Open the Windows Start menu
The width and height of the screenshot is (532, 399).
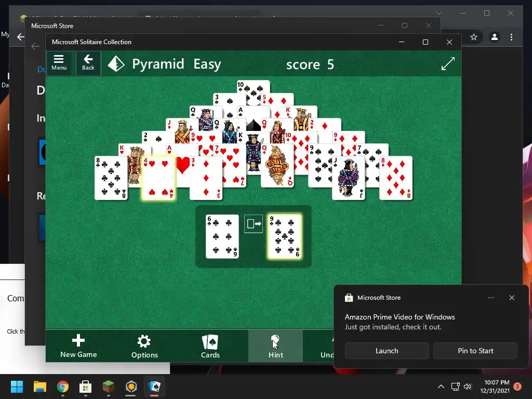(17, 387)
